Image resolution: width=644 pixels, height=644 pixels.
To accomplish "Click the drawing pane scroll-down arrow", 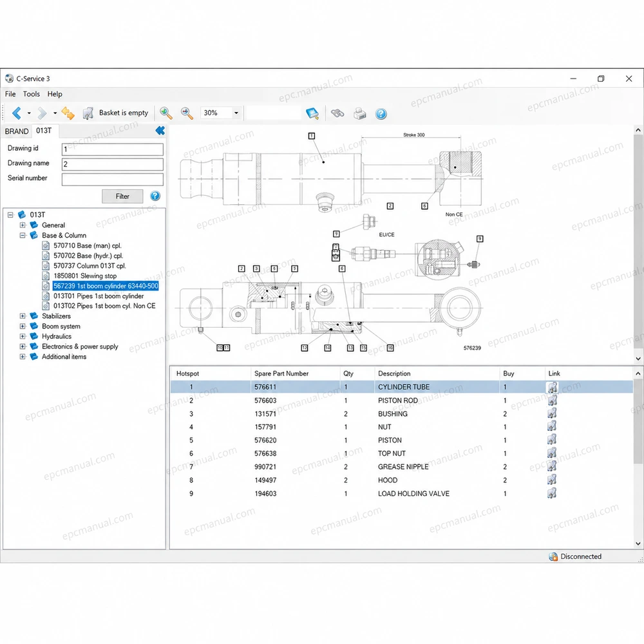I will tap(638, 359).
